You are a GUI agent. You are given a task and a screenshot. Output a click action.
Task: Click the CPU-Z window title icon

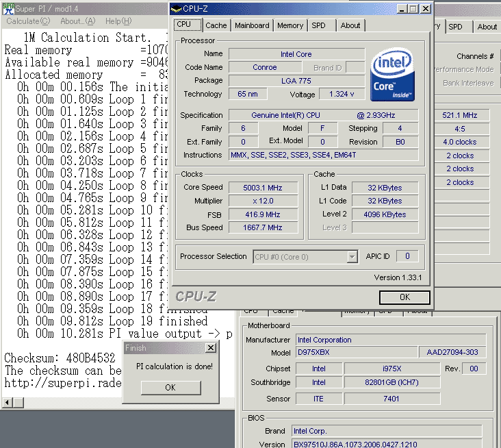pos(177,9)
